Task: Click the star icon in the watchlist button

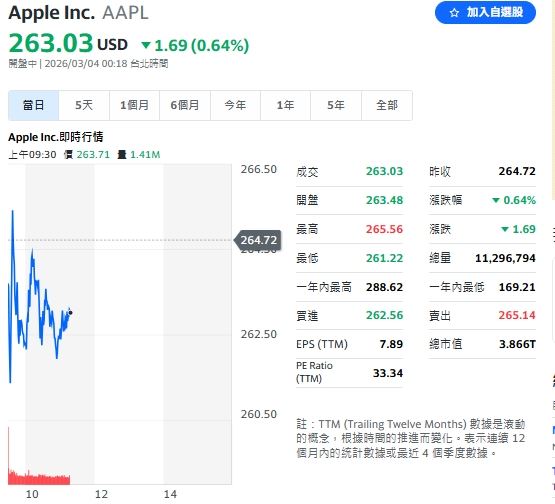Action: pyautogui.click(x=454, y=13)
